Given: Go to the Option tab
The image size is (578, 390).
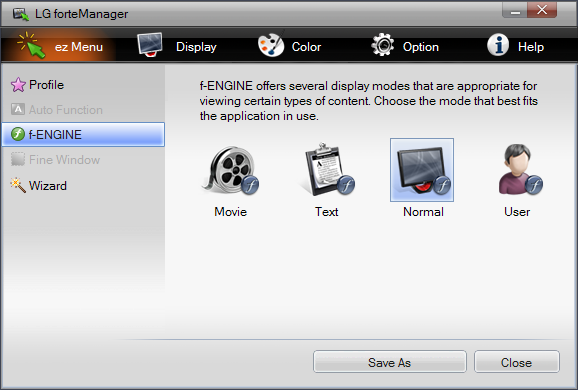Looking at the screenshot, I should coord(405,46).
